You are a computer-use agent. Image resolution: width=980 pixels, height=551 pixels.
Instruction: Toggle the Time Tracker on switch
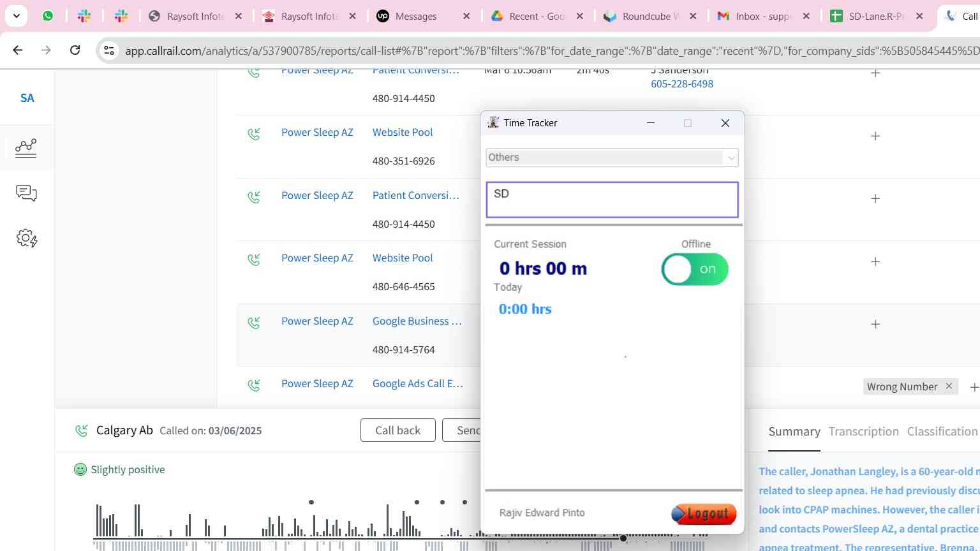[695, 269]
